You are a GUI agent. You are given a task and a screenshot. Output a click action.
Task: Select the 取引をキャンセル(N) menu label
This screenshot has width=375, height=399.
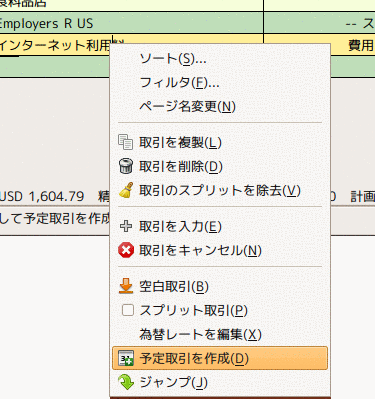(x=200, y=251)
